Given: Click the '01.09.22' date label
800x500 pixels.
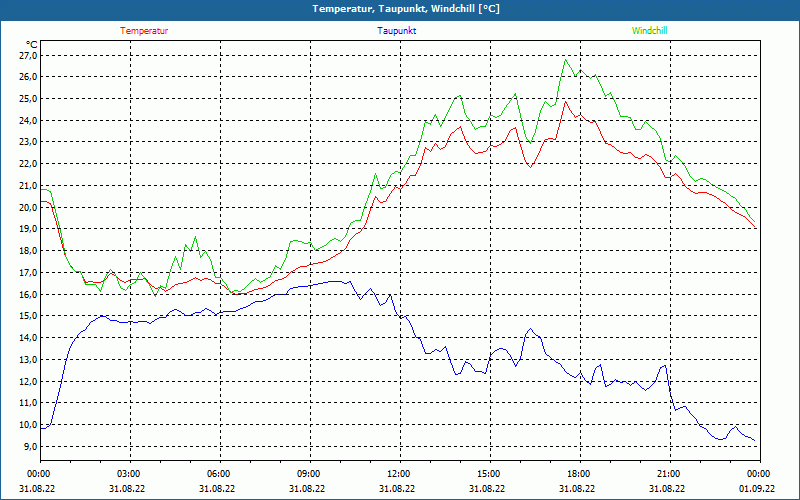Looking at the screenshot, I should point(757,488).
